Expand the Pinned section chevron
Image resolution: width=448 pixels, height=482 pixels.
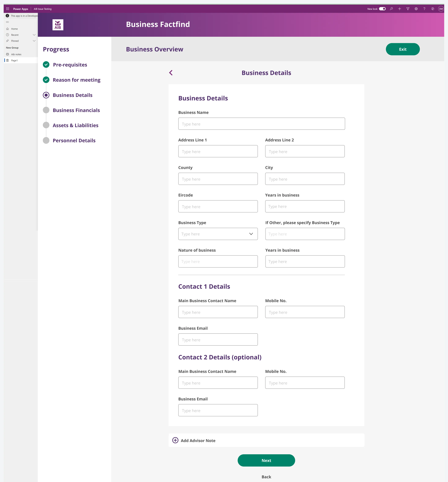pyautogui.click(x=34, y=41)
